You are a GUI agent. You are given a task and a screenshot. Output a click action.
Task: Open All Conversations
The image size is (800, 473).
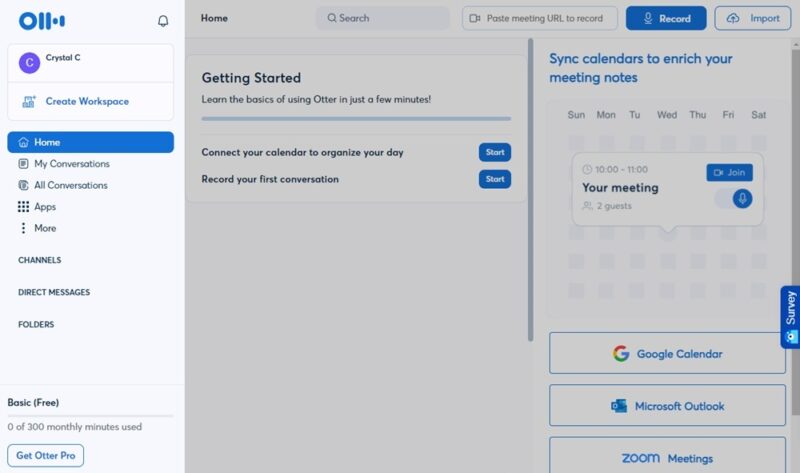70,185
